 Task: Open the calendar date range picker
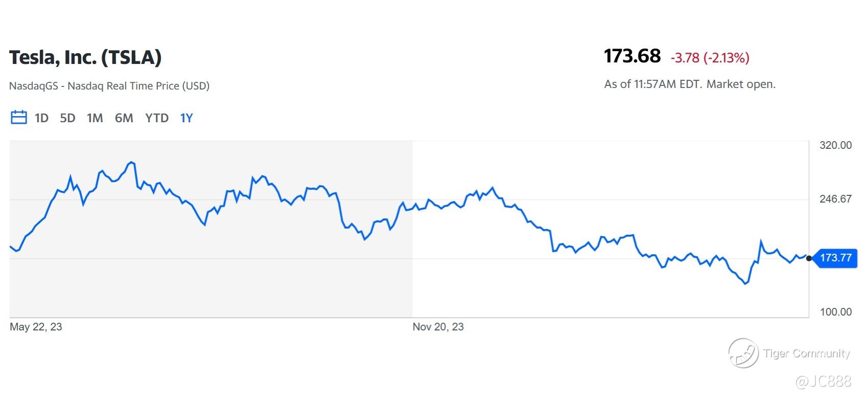coord(19,118)
